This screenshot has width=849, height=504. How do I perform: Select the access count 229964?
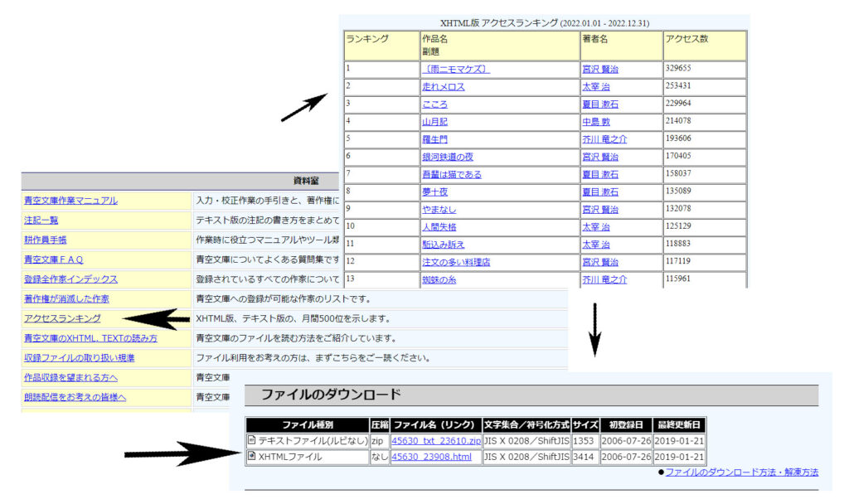(678, 103)
